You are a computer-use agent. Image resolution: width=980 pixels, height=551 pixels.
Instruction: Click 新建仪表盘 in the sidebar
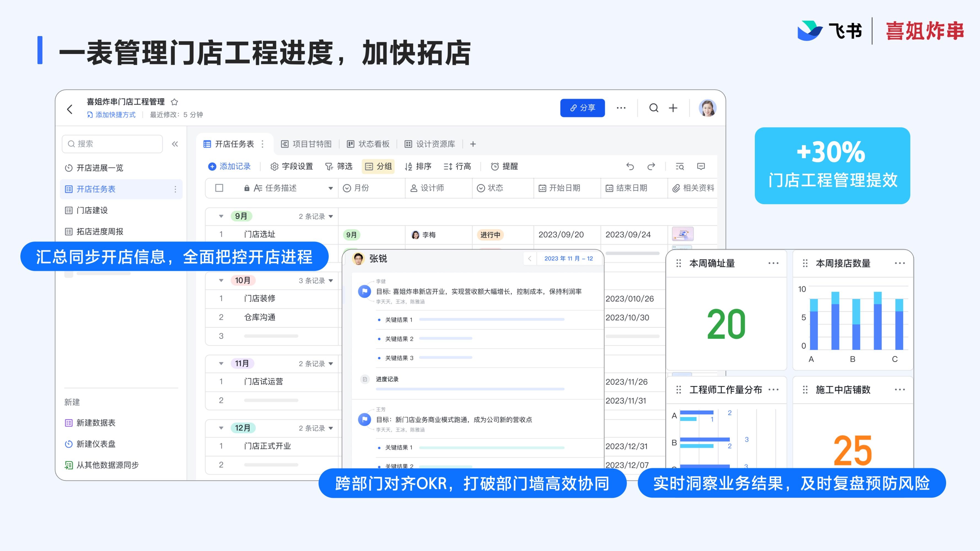point(90,444)
